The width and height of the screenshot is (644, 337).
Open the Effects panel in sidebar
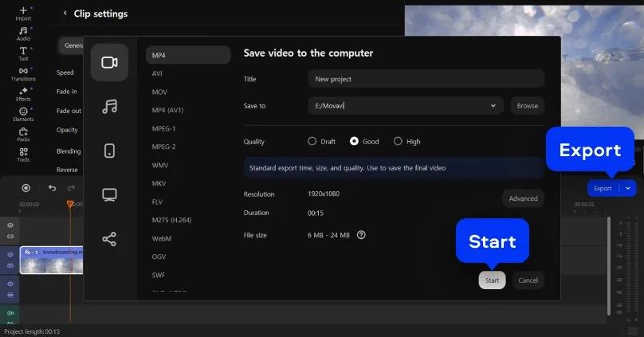(23, 94)
